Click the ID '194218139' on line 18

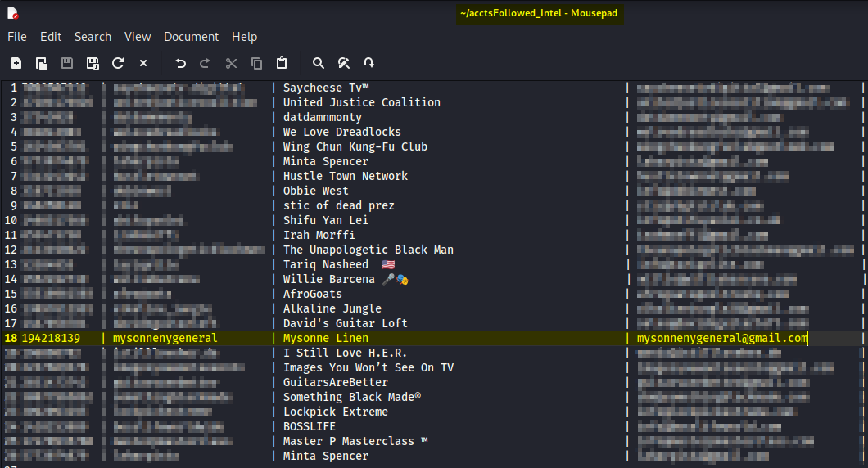[51, 338]
